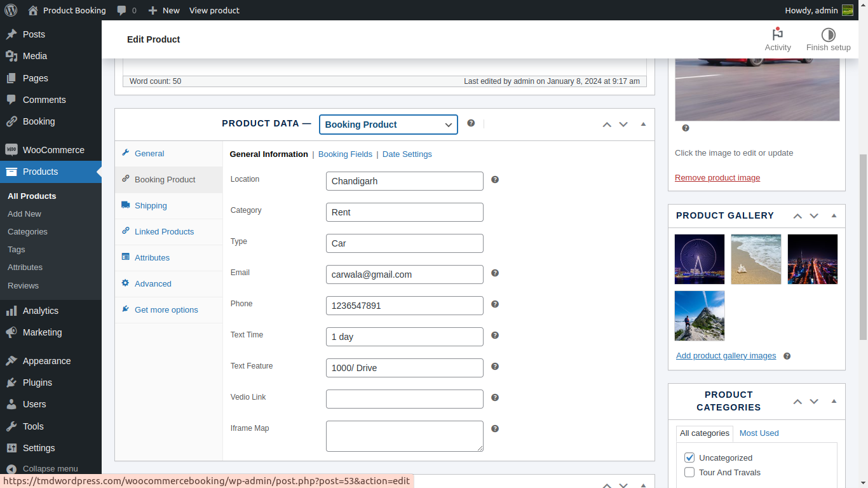The width and height of the screenshot is (868, 488).
Task: Open Categories under Products menu
Action: [x=27, y=232]
